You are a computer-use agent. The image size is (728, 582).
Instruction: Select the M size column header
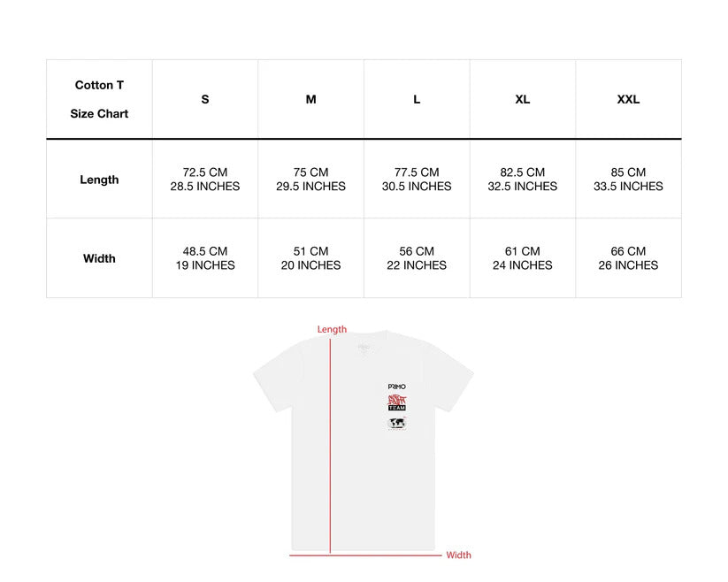[310, 99]
